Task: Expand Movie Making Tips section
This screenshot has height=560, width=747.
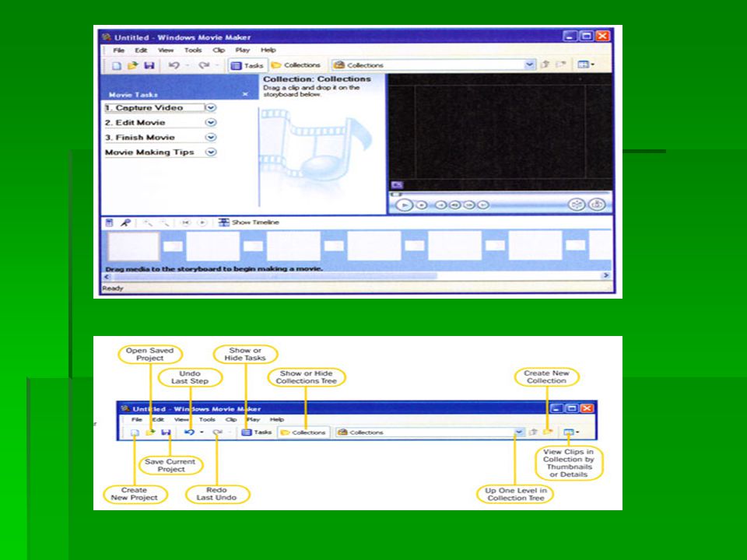Action: tap(211, 152)
